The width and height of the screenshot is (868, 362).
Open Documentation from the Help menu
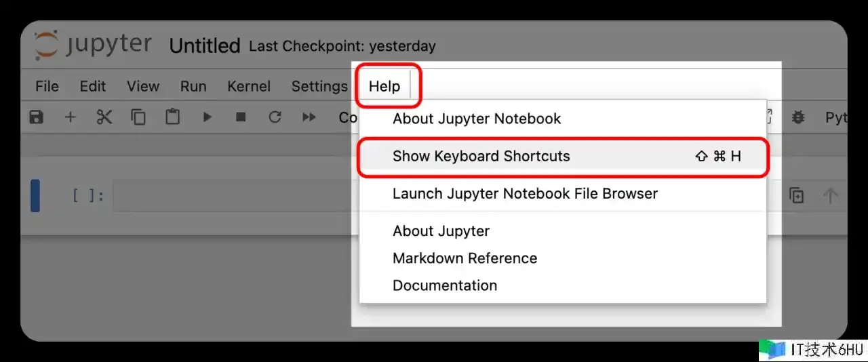click(x=563, y=285)
